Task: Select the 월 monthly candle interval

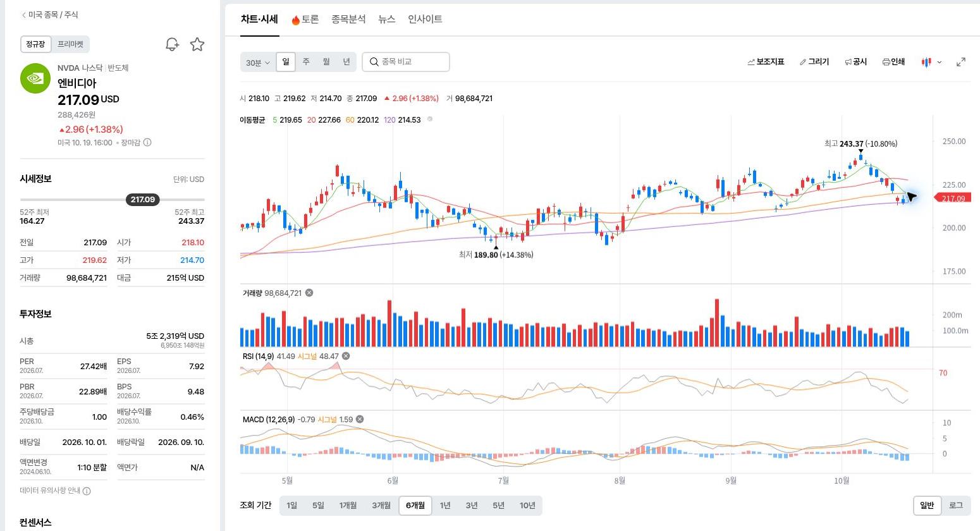Action: [x=326, y=62]
